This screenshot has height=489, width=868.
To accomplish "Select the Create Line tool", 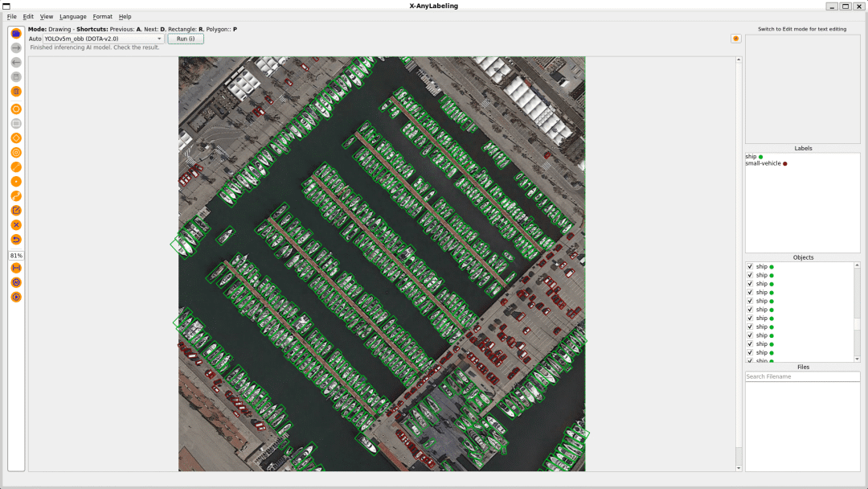I will pos(16,166).
